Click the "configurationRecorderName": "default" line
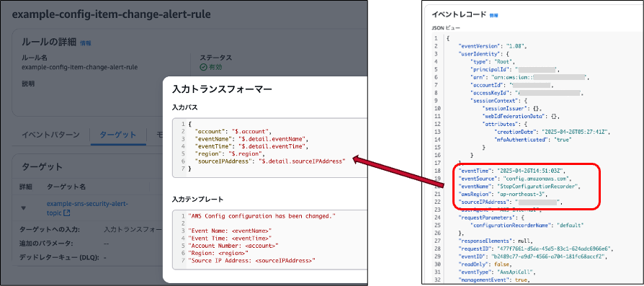Image resolution: width=644 pixels, height=286 pixels. (x=528, y=225)
